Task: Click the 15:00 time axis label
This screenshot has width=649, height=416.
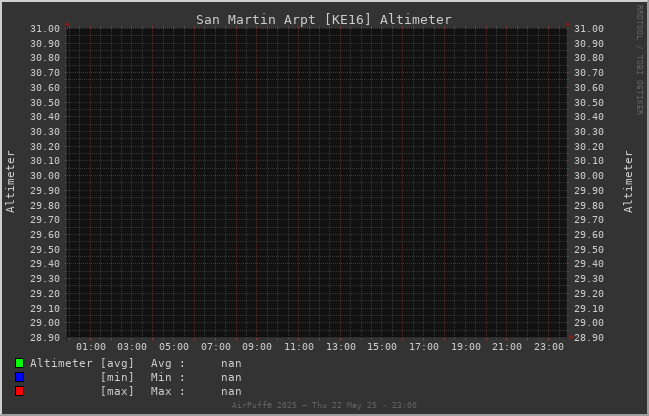Action: tap(382, 347)
